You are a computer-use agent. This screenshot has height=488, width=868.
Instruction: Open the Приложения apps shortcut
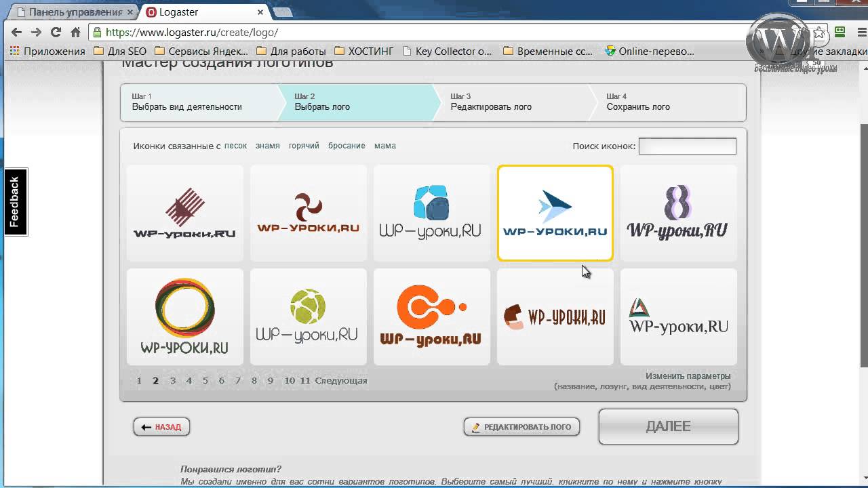[47, 51]
